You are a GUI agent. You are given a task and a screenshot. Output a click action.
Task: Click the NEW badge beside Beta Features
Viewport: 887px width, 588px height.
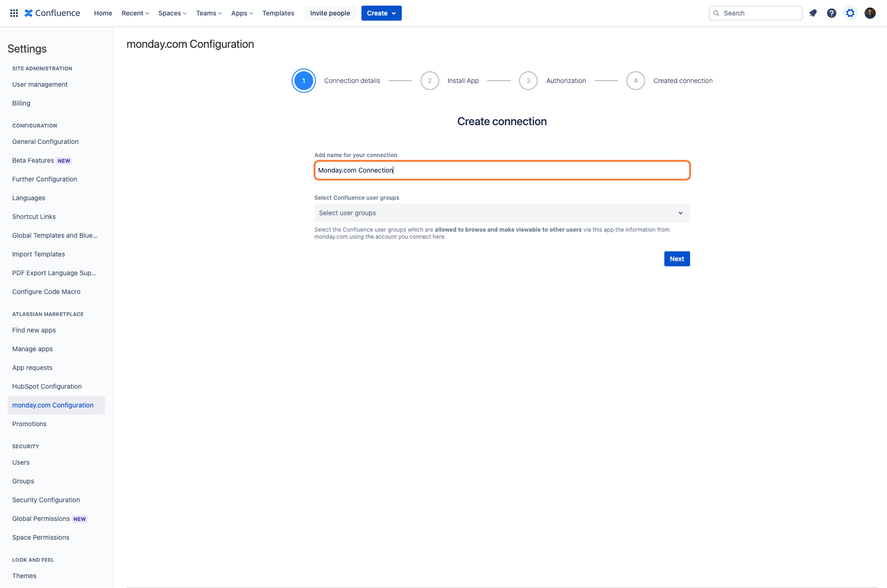tap(64, 161)
